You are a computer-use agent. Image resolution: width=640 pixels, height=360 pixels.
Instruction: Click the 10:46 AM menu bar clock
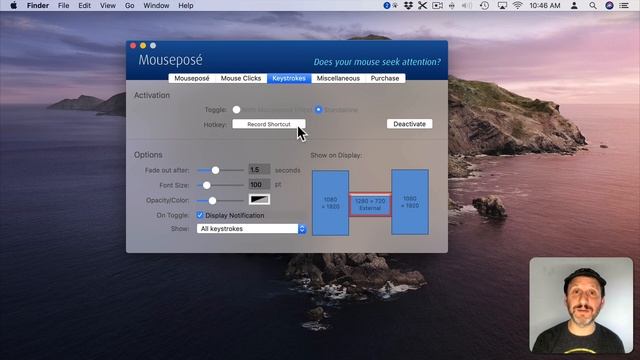coord(544,5)
